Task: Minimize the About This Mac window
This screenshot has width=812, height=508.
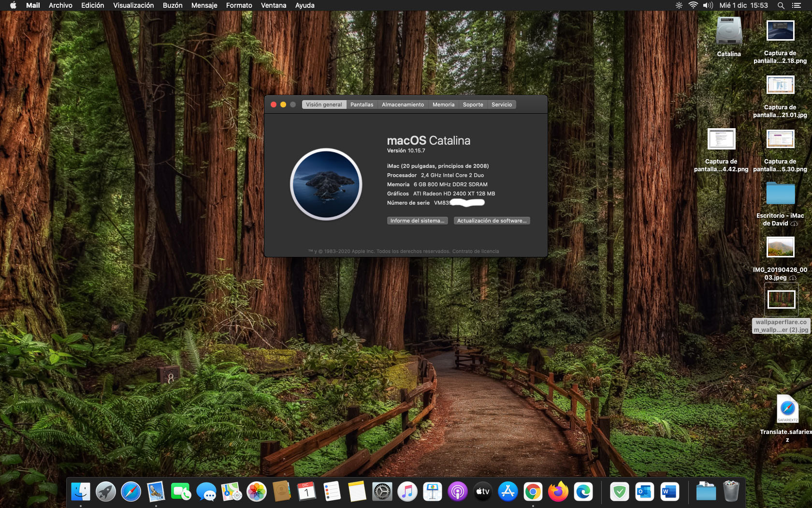Action: click(x=283, y=105)
